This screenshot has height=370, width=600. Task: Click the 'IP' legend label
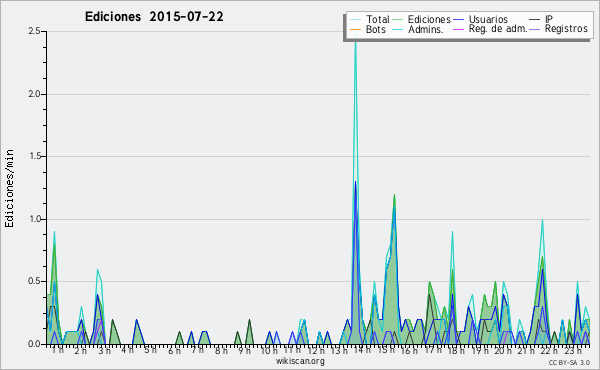[x=549, y=19]
